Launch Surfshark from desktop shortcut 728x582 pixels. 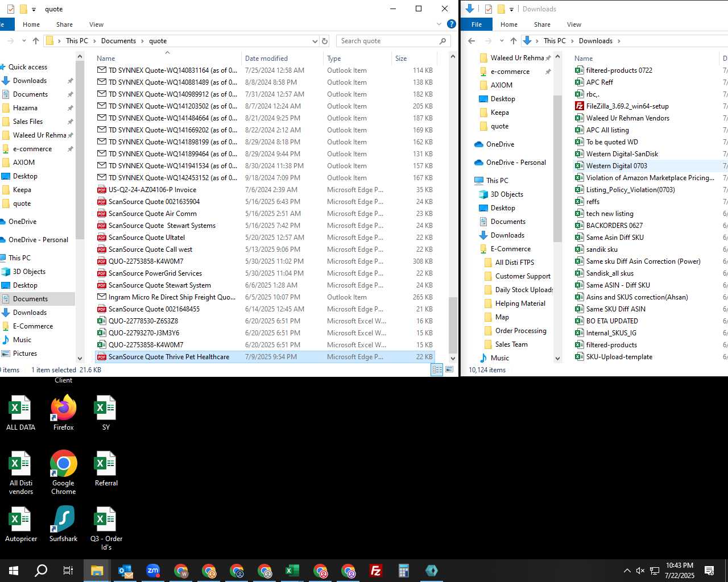point(63,525)
